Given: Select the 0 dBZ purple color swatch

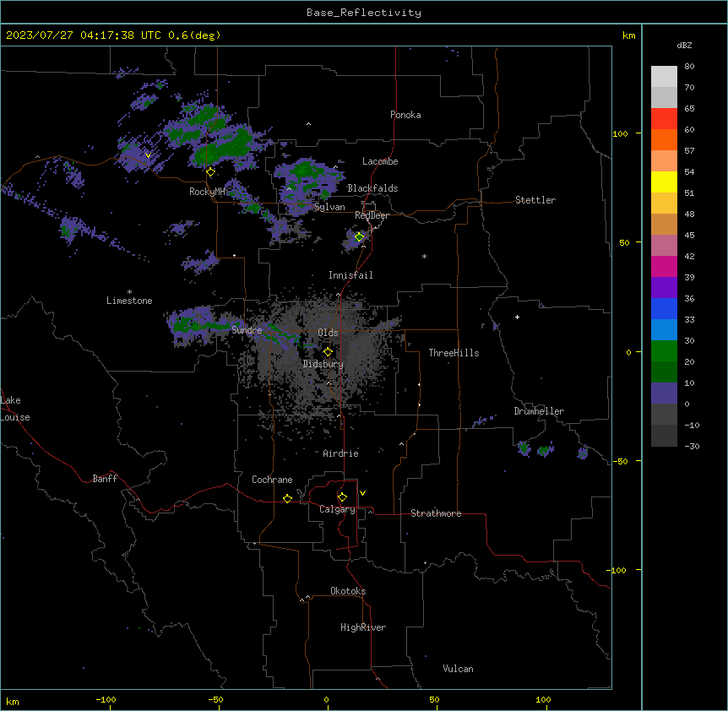Looking at the screenshot, I should click(x=664, y=393).
